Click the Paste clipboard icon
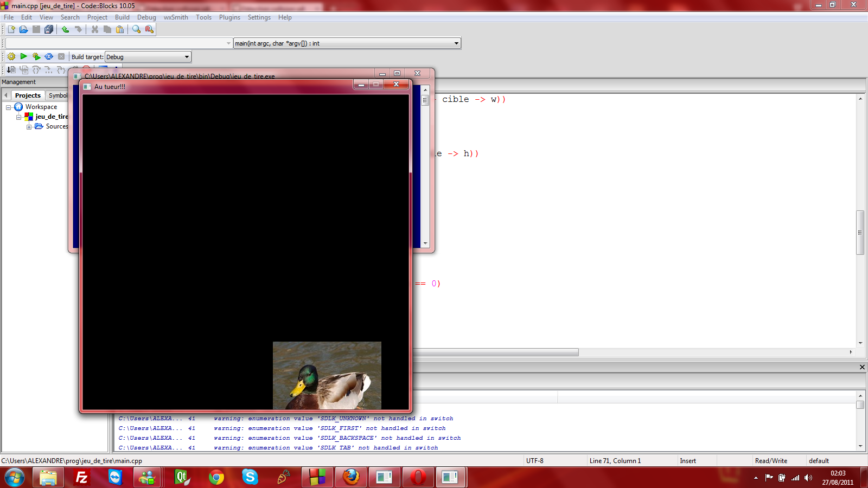The image size is (868, 488). pyautogui.click(x=120, y=29)
